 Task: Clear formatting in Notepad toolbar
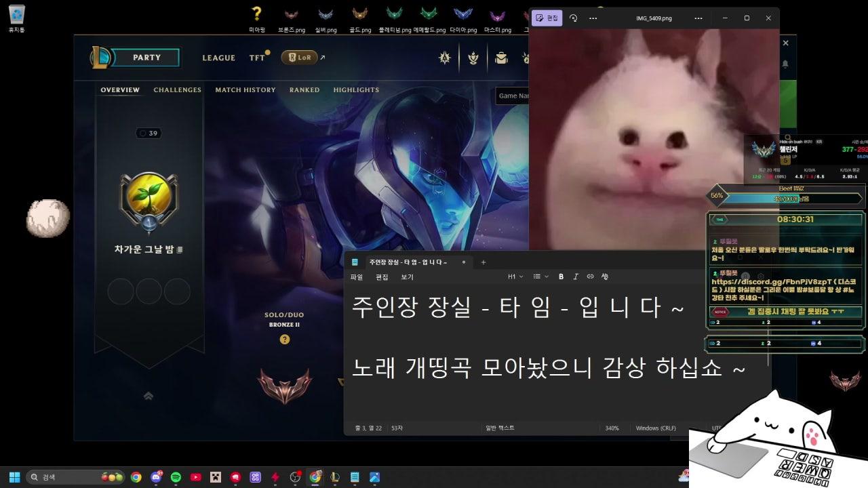pos(605,277)
